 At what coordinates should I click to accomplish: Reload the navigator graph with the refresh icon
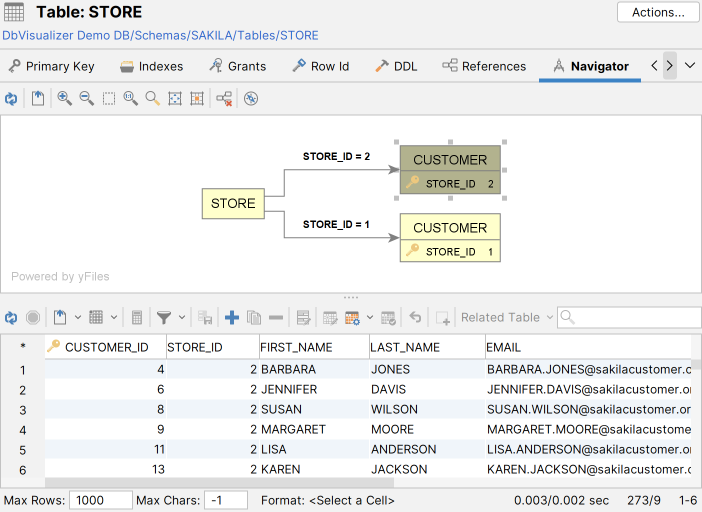pyautogui.click(x=11, y=98)
